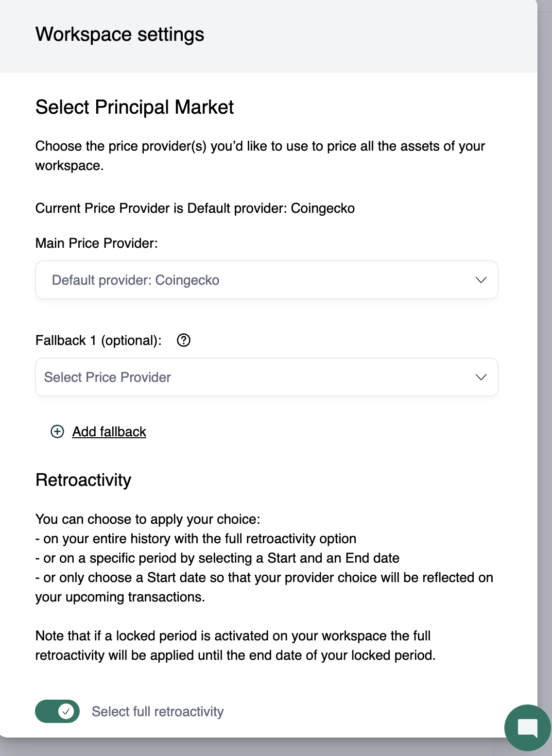Click the Select Principal Market heading
The image size is (552, 756).
[135, 107]
